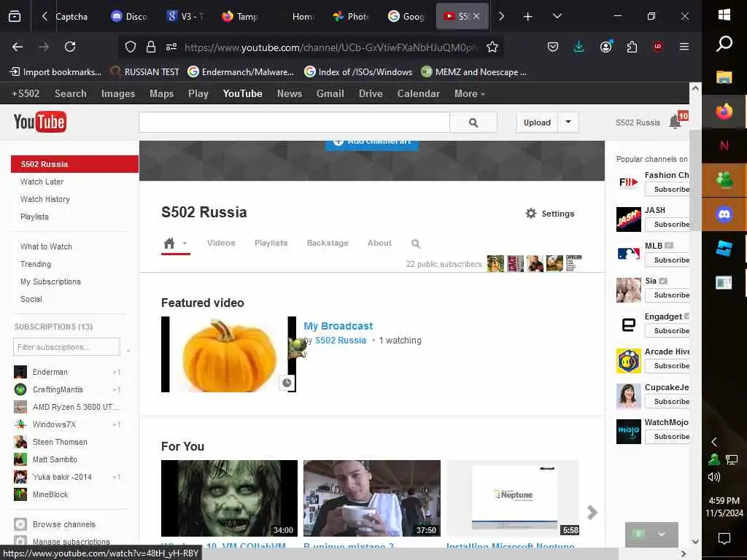Click the YouTube search input field
747x560 pixels.
coord(295,122)
